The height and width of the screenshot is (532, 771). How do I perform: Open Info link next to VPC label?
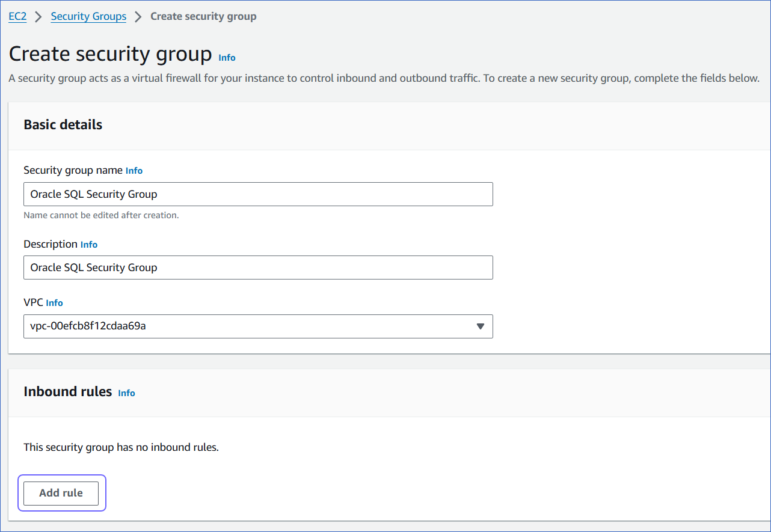pos(54,303)
